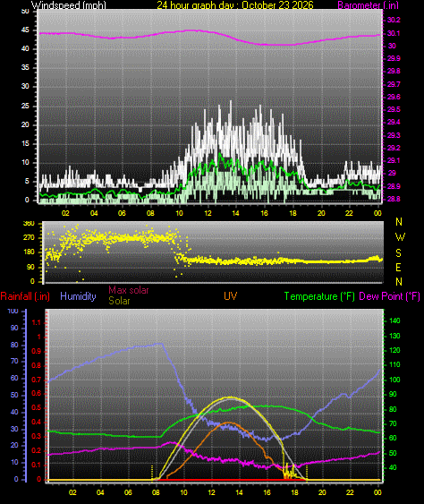Click the 1.1 rainfall axis value
Screen dimensions: 424x504
37,322
